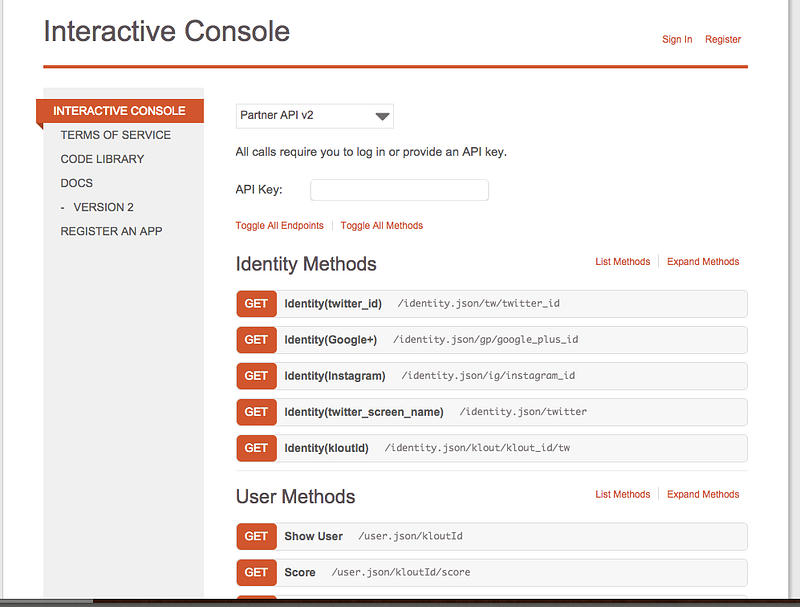Screen dimensions: 800x607
Task: Click List Methods for User Methods
Action: point(622,494)
